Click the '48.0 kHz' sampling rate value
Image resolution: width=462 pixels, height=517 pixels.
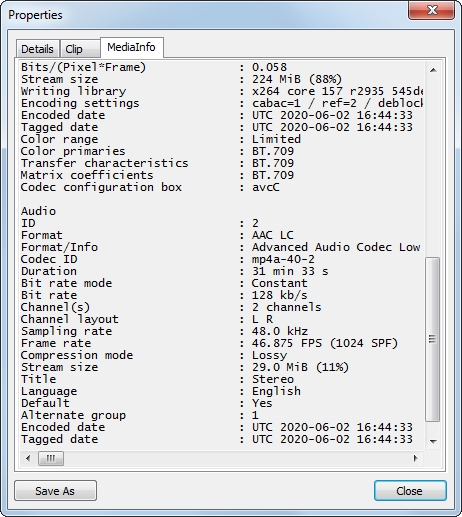coord(280,331)
